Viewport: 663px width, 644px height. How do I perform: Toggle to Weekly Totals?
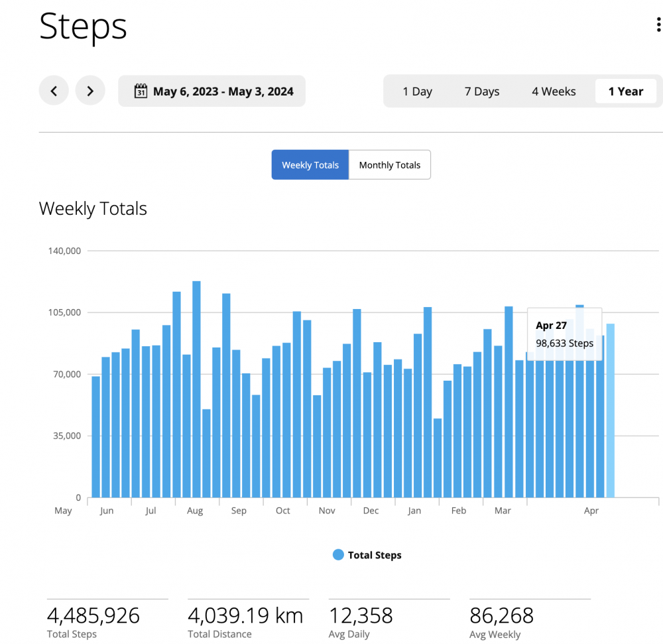(310, 165)
